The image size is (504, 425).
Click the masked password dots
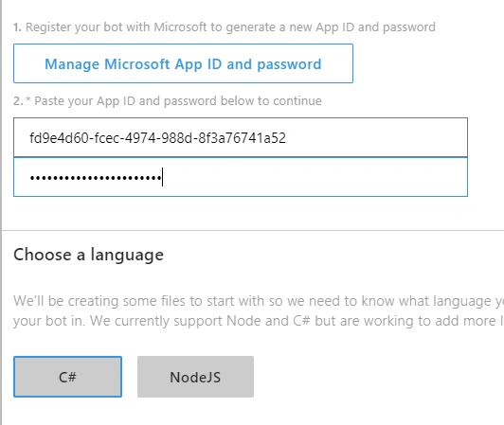pyautogui.click(x=96, y=177)
